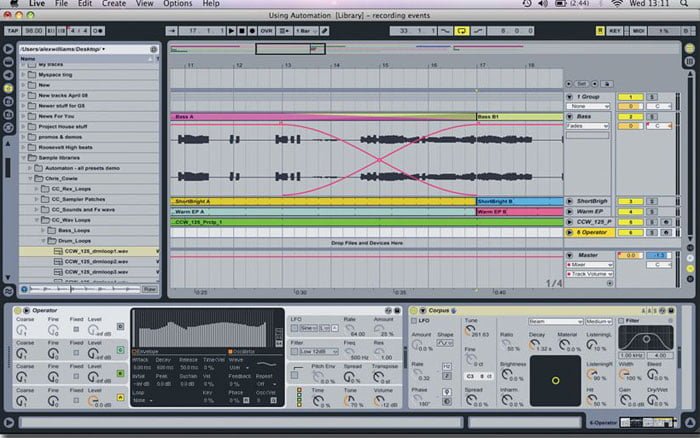
Task: Select the highlighted File Browser sidebar icon
Action: tap(8, 88)
